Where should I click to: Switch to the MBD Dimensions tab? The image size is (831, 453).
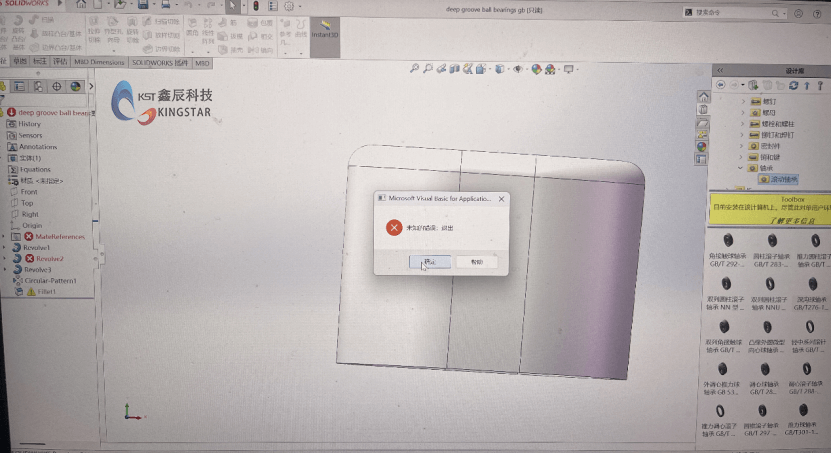[99, 62]
